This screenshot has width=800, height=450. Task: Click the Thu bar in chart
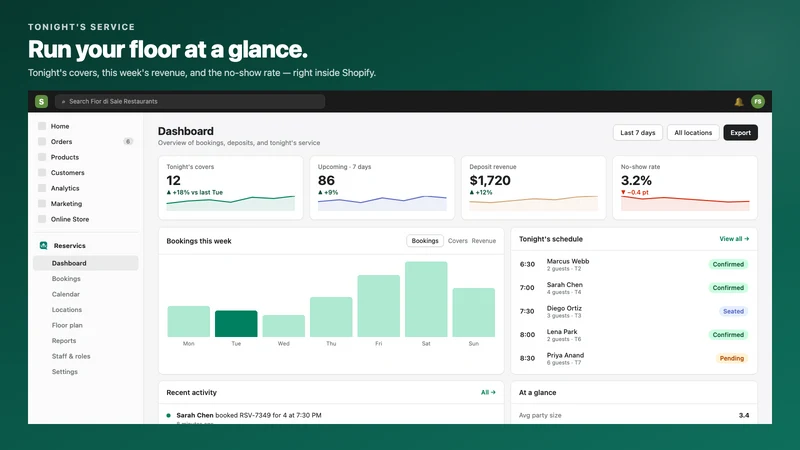(x=331, y=317)
